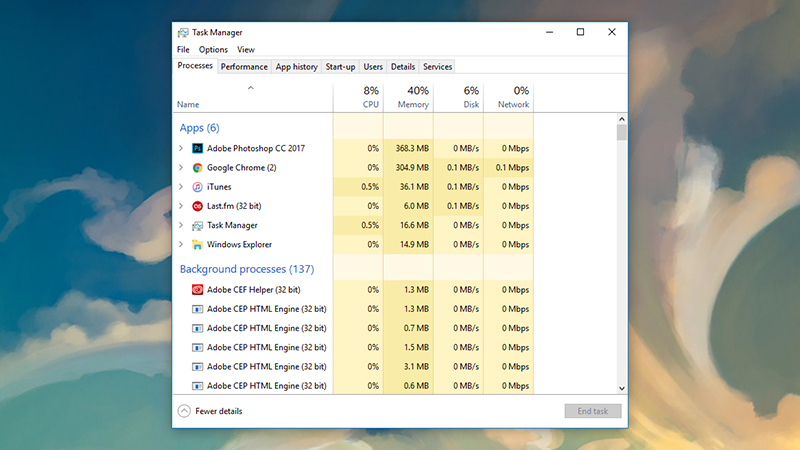Open the View menu
Viewport: 800px width, 450px height.
coord(245,49)
